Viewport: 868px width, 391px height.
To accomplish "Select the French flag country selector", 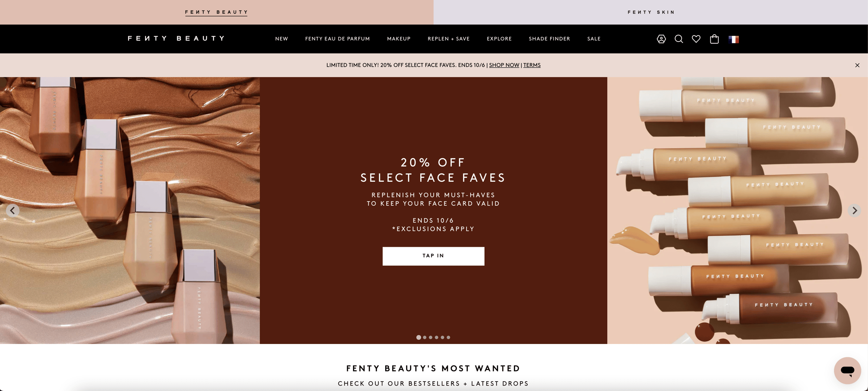I will coord(734,39).
